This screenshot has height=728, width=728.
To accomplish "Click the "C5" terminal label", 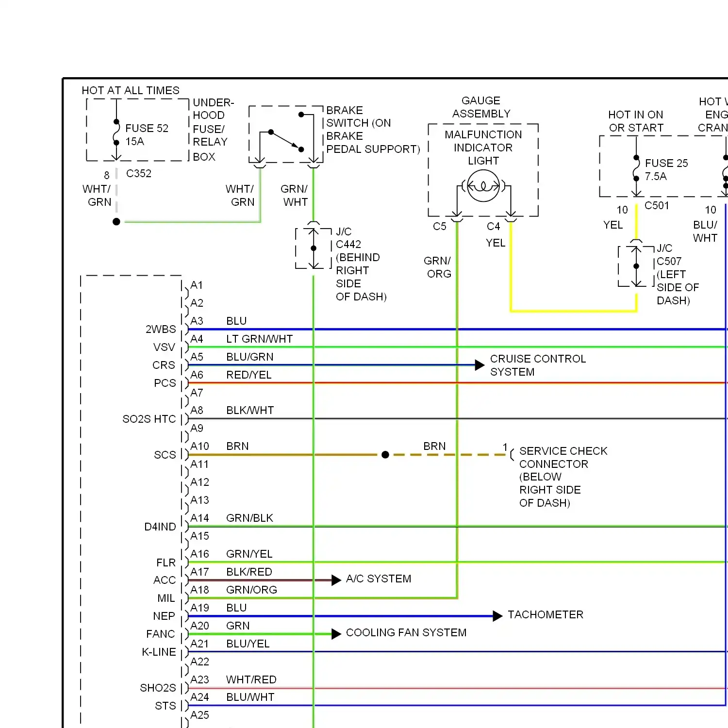I will tap(440, 226).
